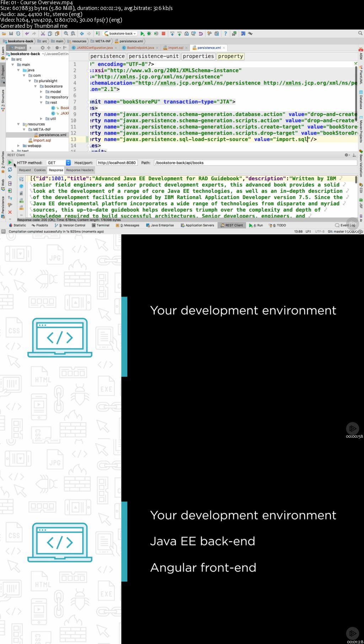Screen dimensions: 364x644
Task: Click REST Client settings gear icon
Action: tap(347, 155)
